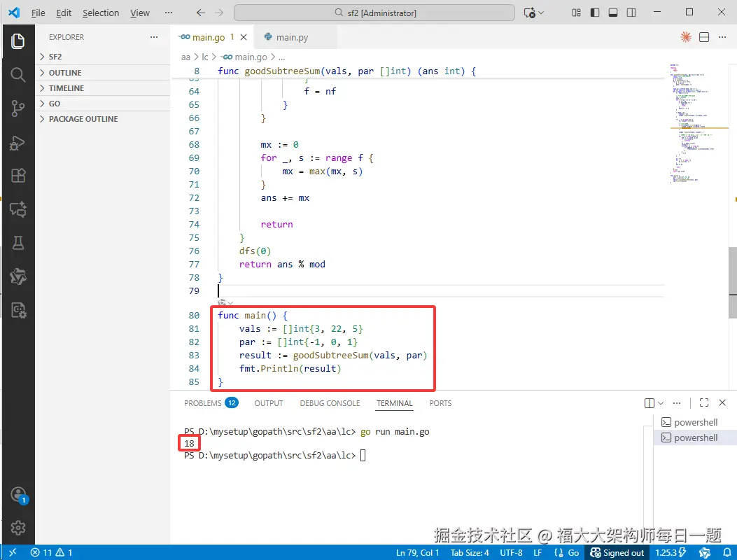Image resolution: width=737 pixels, height=560 pixels.
Task: Toggle the primary side bar
Action: pos(595,13)
